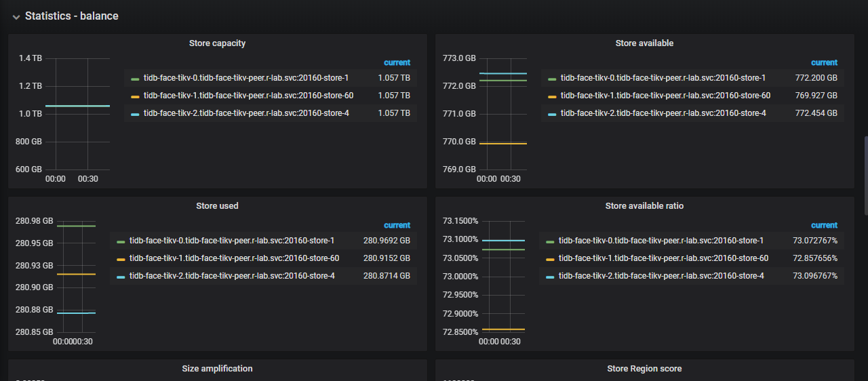The height and width of the screenshot is (381, 868).
Task: Click the Statistics - balance row title
Action: tap(72, 16)
